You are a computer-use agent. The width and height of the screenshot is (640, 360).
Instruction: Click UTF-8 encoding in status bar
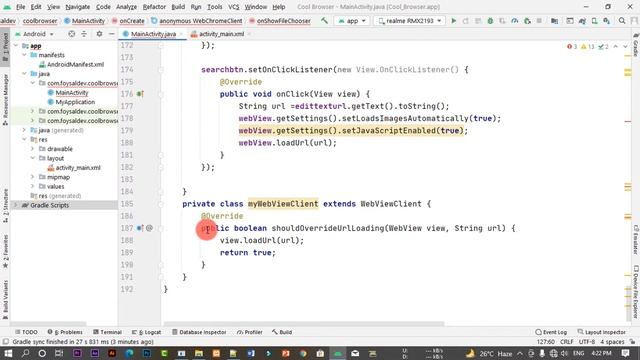(x=587, y=342)
